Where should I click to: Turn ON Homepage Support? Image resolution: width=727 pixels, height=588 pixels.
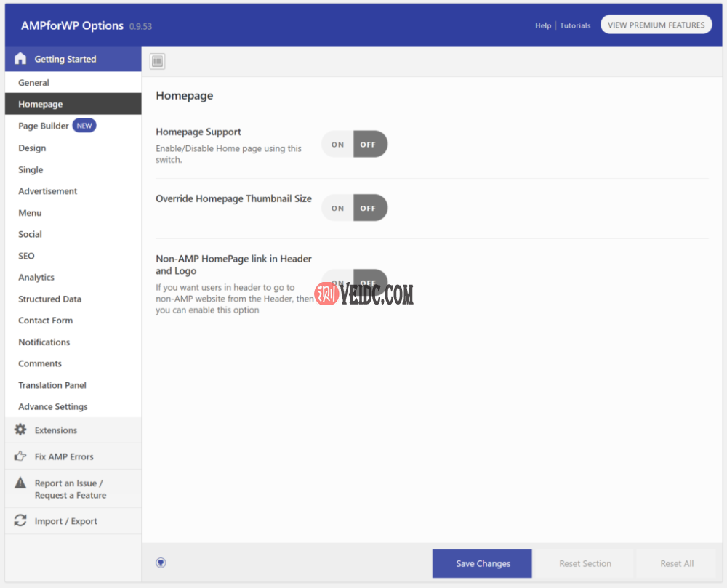tap(337, 144)
